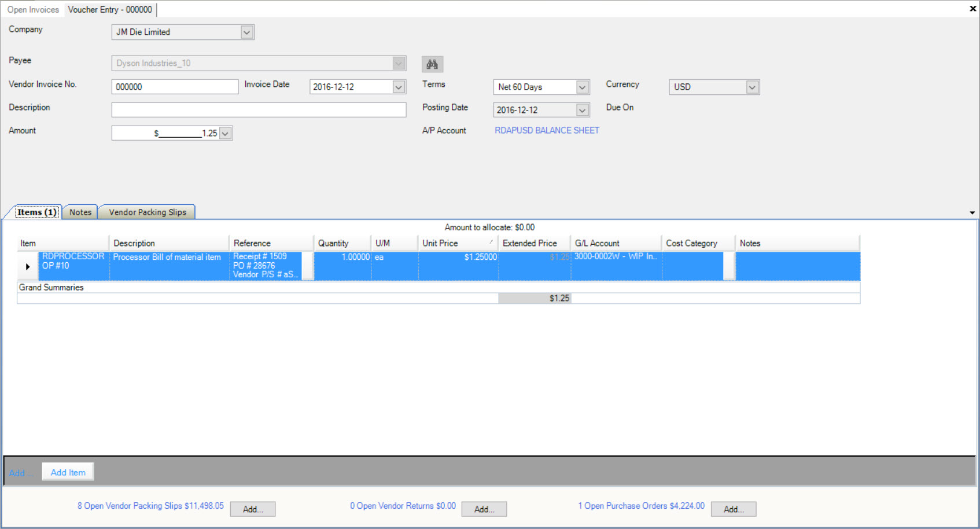The image size is (980, 529).
Task: Select the ea unit of measure cell
Action: [x=395, y=266]
